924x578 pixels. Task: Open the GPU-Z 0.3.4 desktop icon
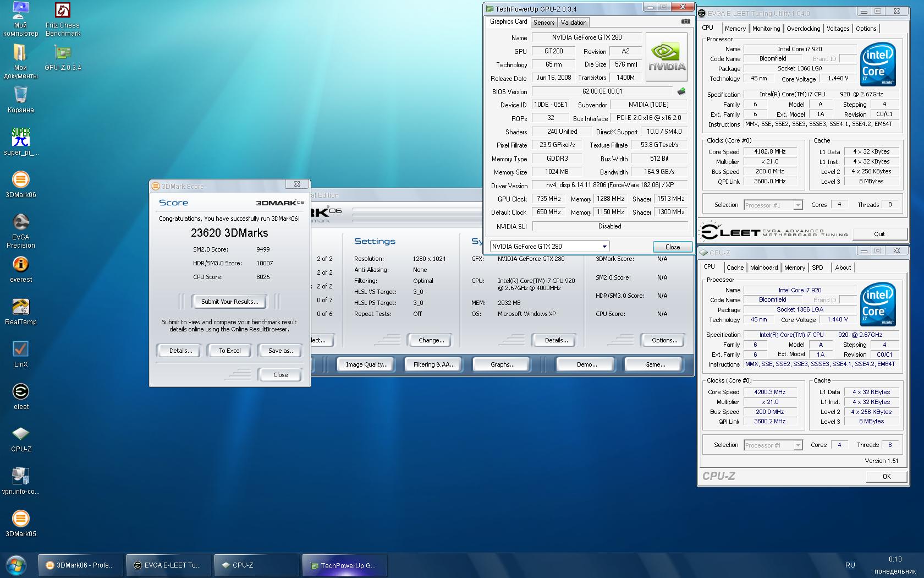63,57
